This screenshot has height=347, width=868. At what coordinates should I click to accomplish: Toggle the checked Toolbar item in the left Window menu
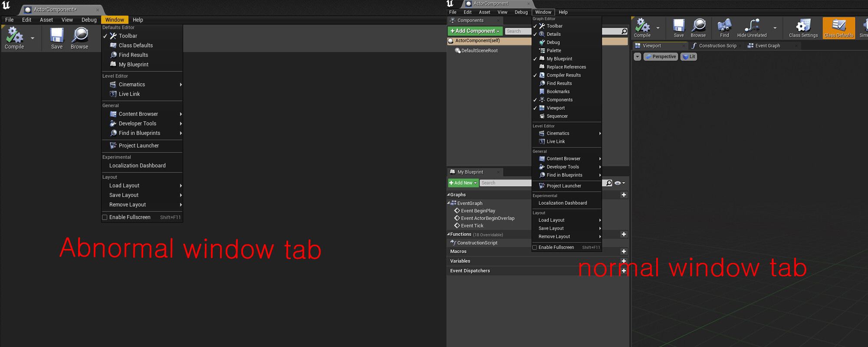142,36
